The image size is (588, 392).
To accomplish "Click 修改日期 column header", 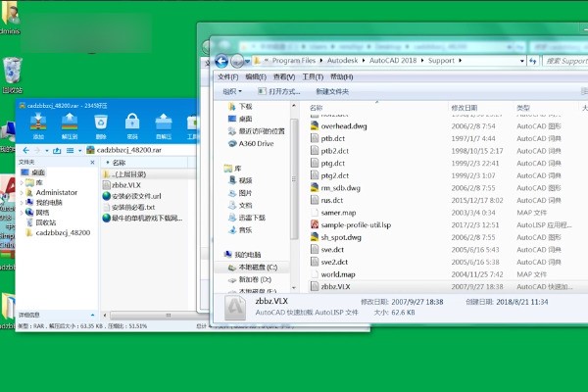I will coord(465,108).
